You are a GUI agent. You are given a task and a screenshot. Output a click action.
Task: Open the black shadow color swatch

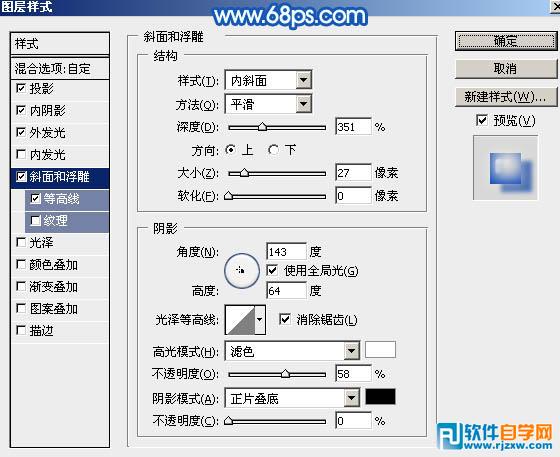coord(380,397)
